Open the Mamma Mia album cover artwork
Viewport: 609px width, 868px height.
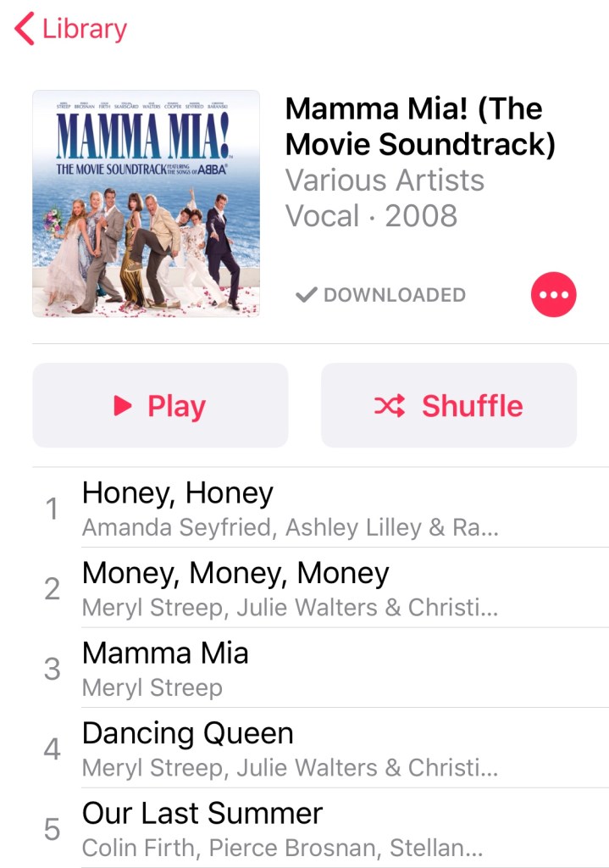146,203
